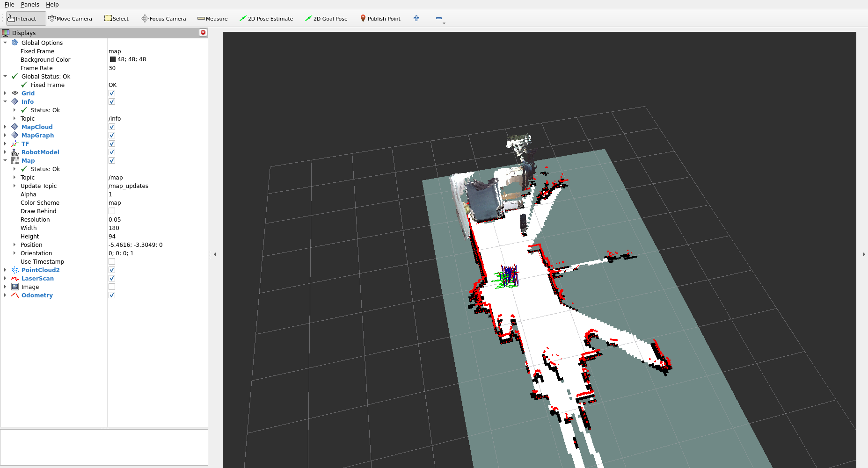Pick the Measure tool

(x=212, y=19)
